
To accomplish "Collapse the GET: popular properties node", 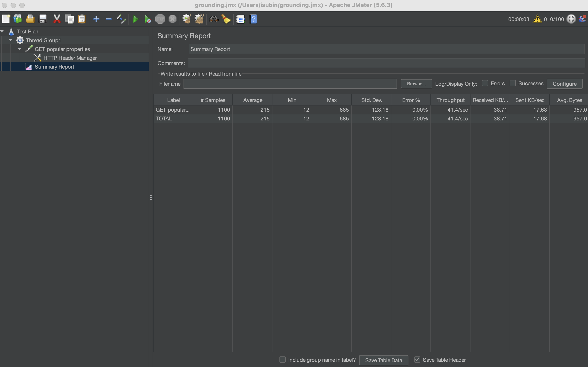I will 19,49.
